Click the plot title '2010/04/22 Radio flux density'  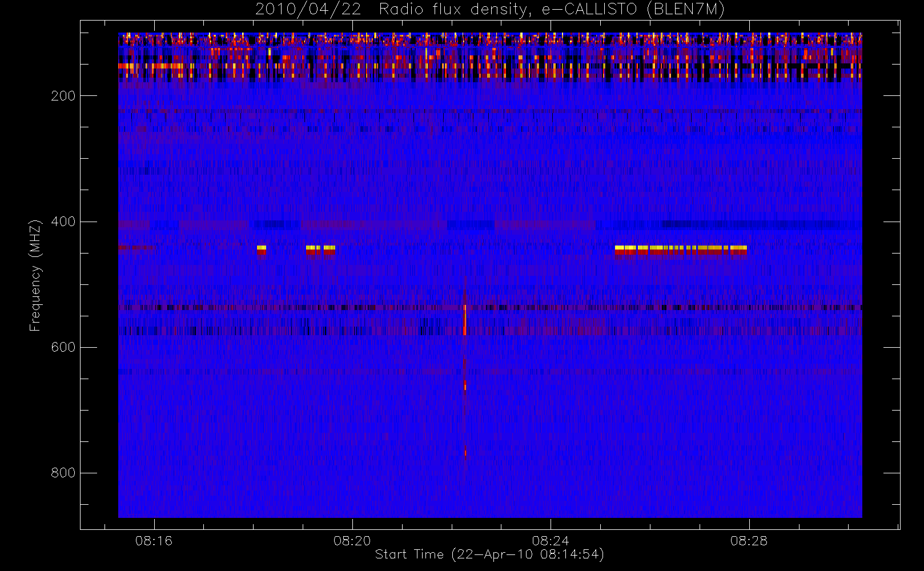[x=489, y=10]
